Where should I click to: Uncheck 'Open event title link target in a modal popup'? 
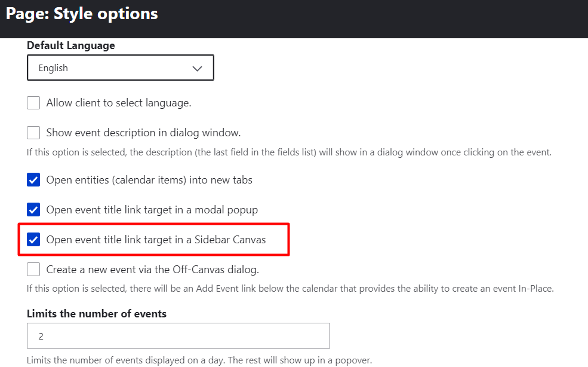33,209
